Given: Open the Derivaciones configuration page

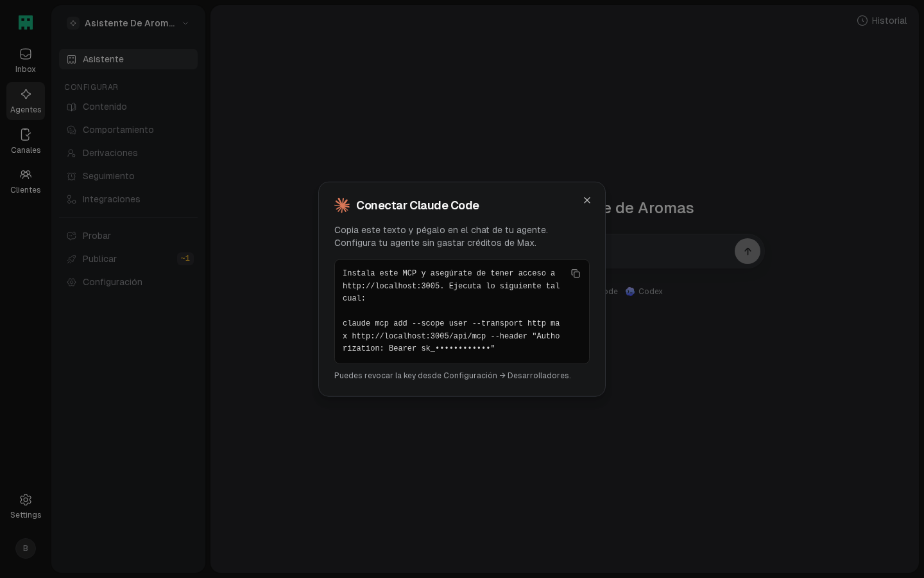Looking at the screenshot, I should click(128, 153).
